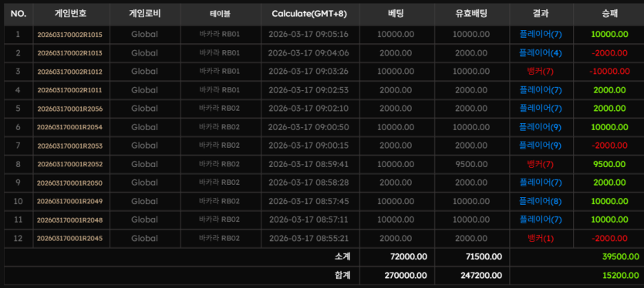Sort by the 게임번호 column header
This screenshot has height=288, width=644.
pos(71,14)
